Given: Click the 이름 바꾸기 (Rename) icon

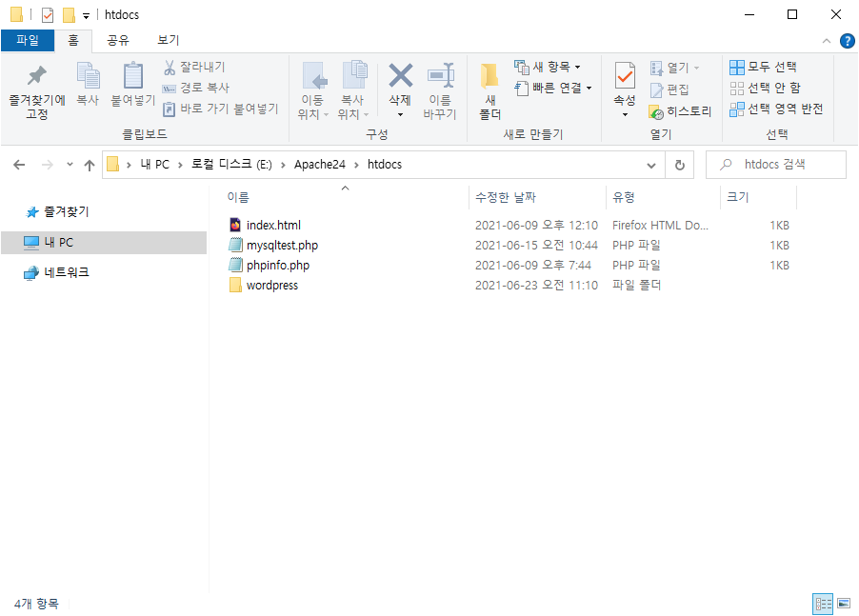Looking at the screenshot, I should pos(441,75).
